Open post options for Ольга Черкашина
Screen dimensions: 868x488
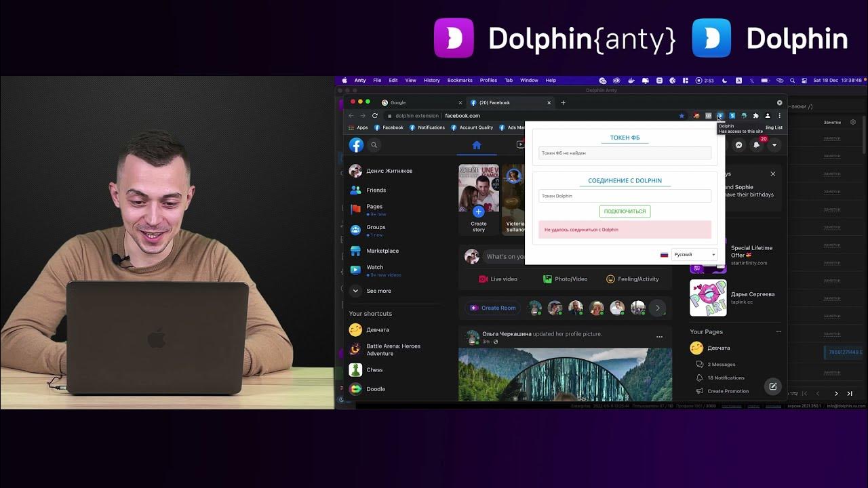659,337
